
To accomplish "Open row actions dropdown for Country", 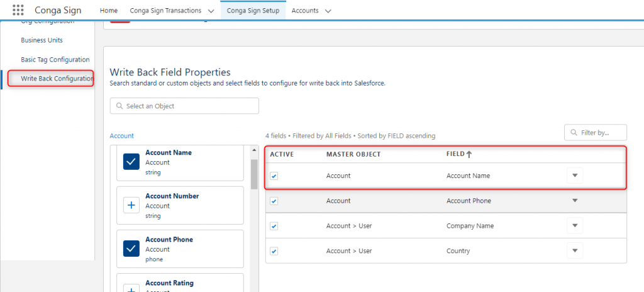I will click(x=575, y=251).
